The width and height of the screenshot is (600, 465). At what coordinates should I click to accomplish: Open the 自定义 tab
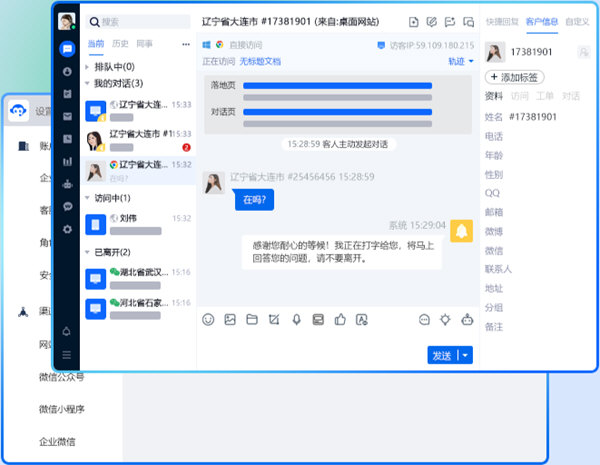pos(577,22)
